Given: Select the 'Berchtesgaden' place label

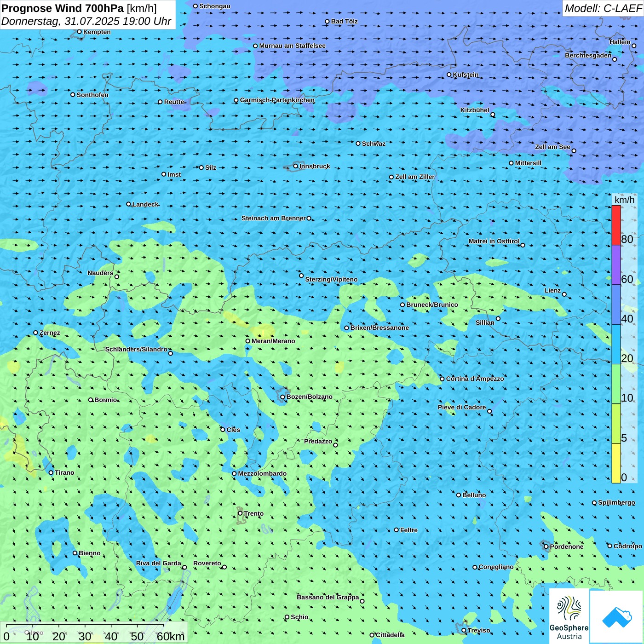Looking at the screenshot, I should point(588,55).
